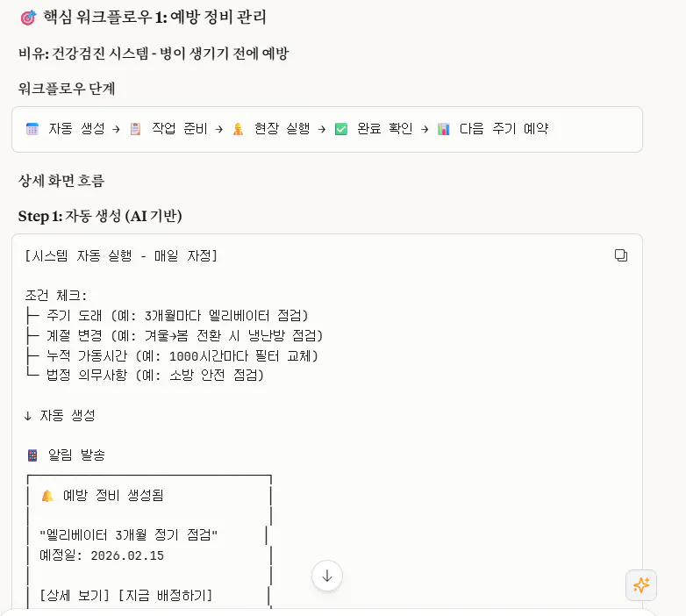Click the phone icon beside 알림 발송

click(x=32, y=455)
